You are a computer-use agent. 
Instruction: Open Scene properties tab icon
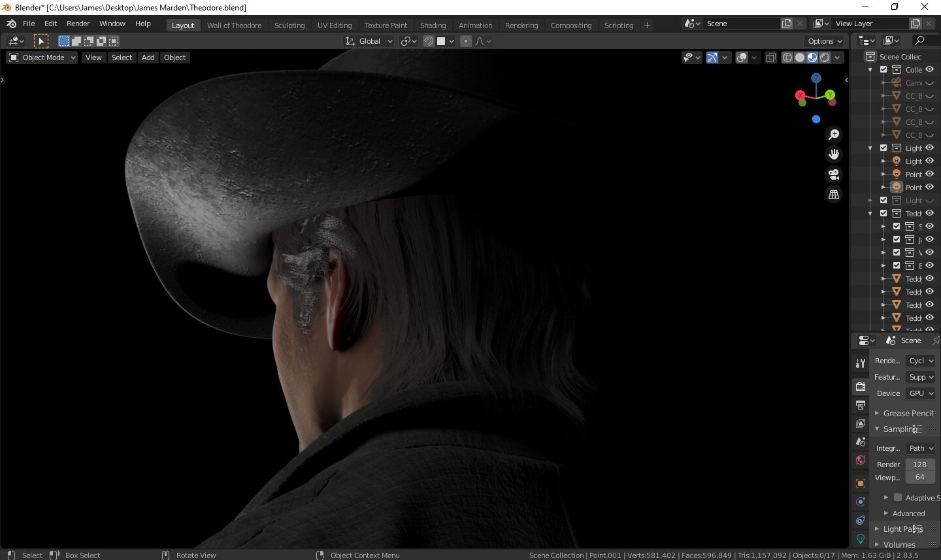coord(861,442)
